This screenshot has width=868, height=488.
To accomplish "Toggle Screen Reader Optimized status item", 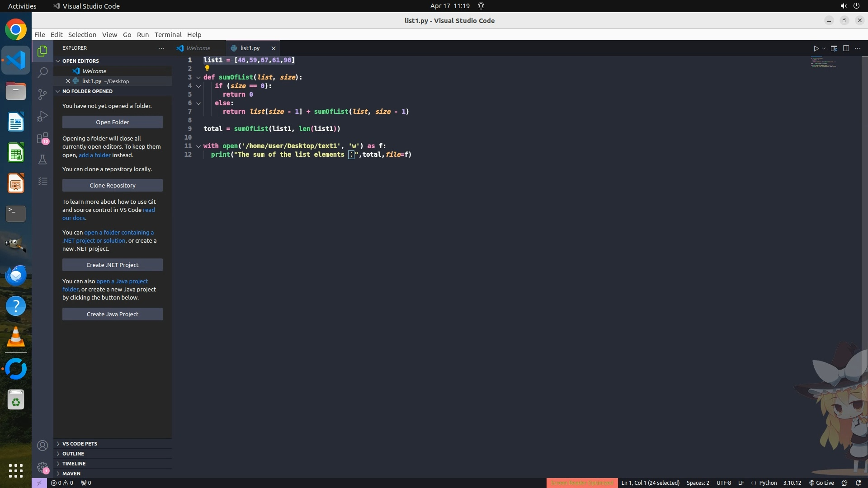I will tap(582, 483).
